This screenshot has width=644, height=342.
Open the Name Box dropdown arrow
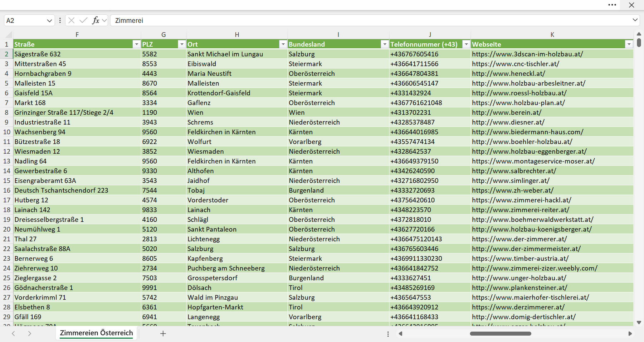tap(49, 21)
